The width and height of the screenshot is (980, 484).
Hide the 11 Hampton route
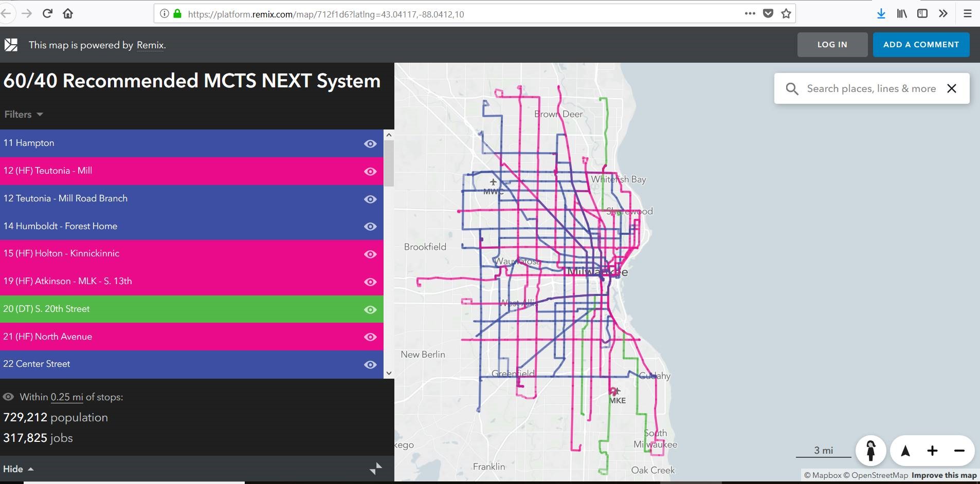click(370, 144)
